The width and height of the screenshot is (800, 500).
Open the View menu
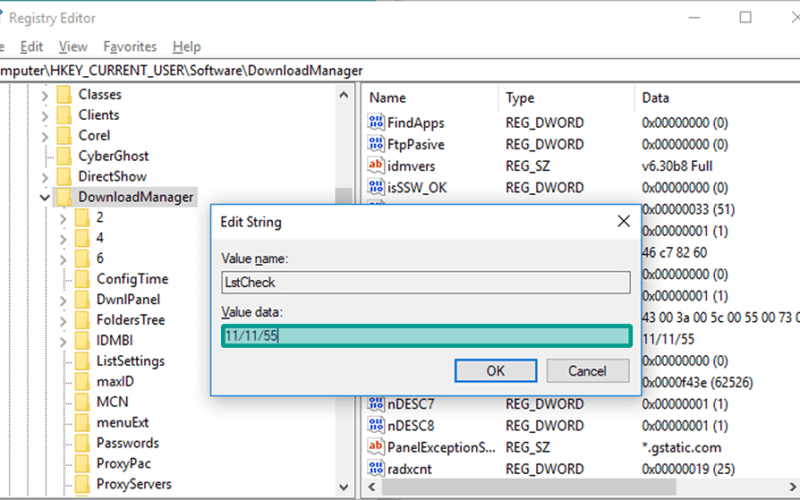pyautogui.click(x=73, y=47)
